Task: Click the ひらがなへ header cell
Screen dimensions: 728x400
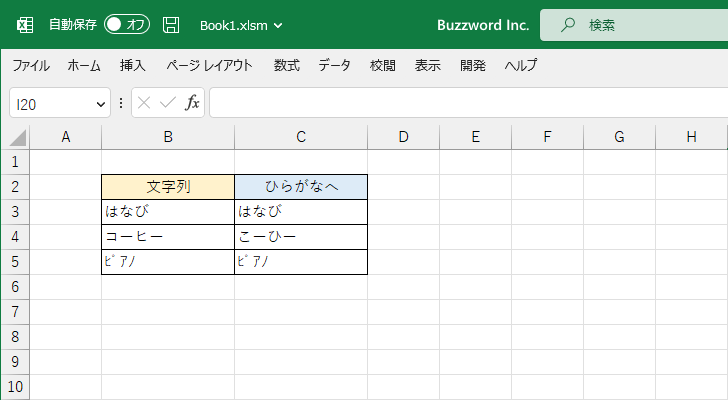Action: 301,187
